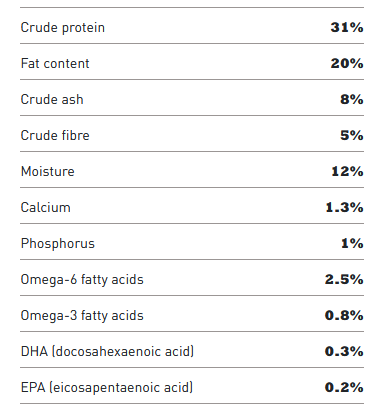Image resolution: width=383 pixels, height=414 pixels.
Task: Select the 1% phosphorus value
Action: point(352,243)
